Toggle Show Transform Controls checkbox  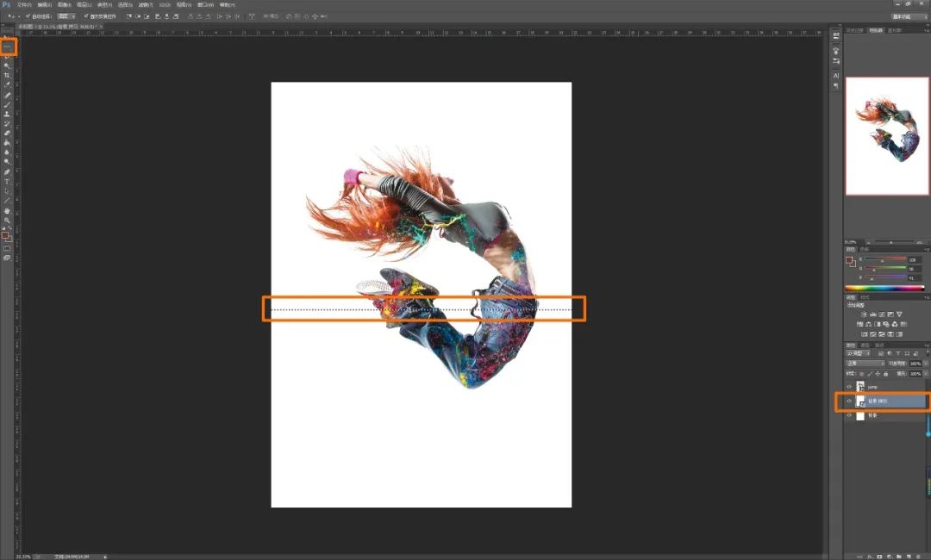click(x=85, y=16)
